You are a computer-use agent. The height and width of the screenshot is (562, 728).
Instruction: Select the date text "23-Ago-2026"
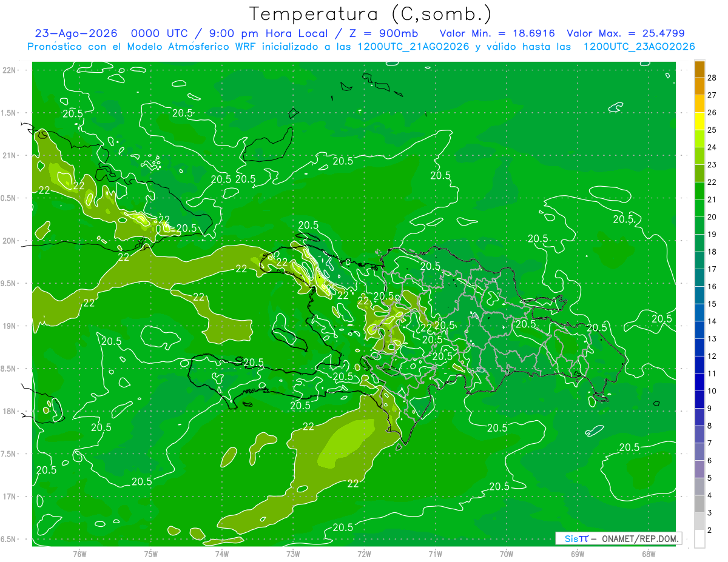76,33
